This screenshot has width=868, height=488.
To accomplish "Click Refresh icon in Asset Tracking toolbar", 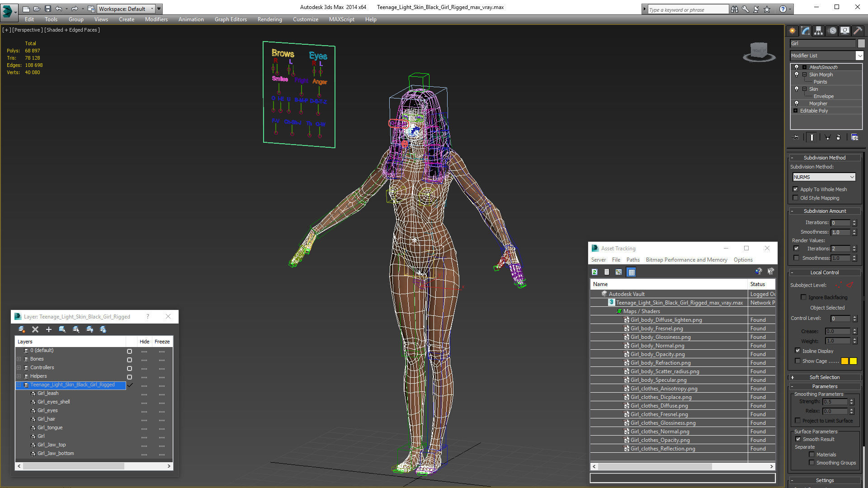I will click(x=594, y=272).
